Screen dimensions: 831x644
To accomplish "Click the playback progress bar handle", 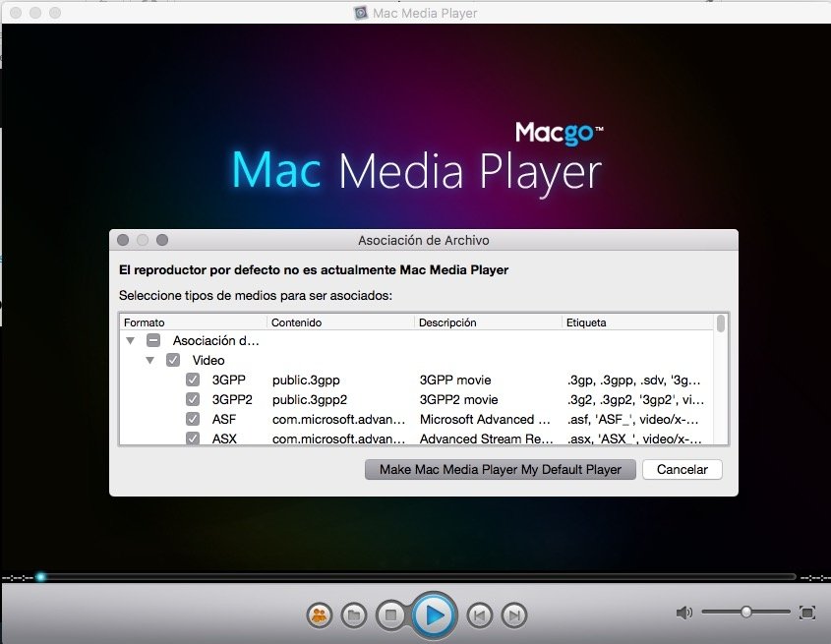I will tap(40, 577).
